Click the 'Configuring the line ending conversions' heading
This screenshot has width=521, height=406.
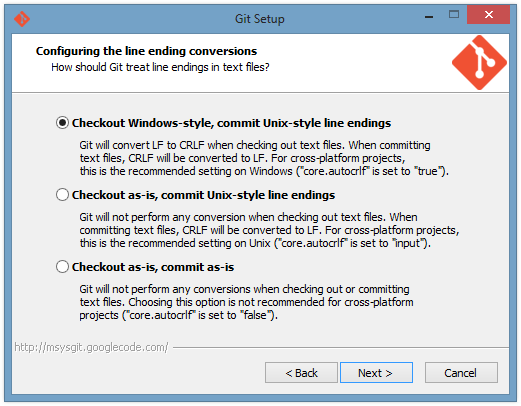coord(146,51)
